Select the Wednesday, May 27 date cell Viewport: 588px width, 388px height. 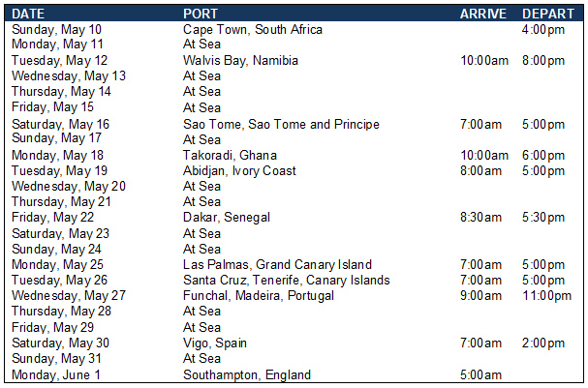(x=69, y=295)
